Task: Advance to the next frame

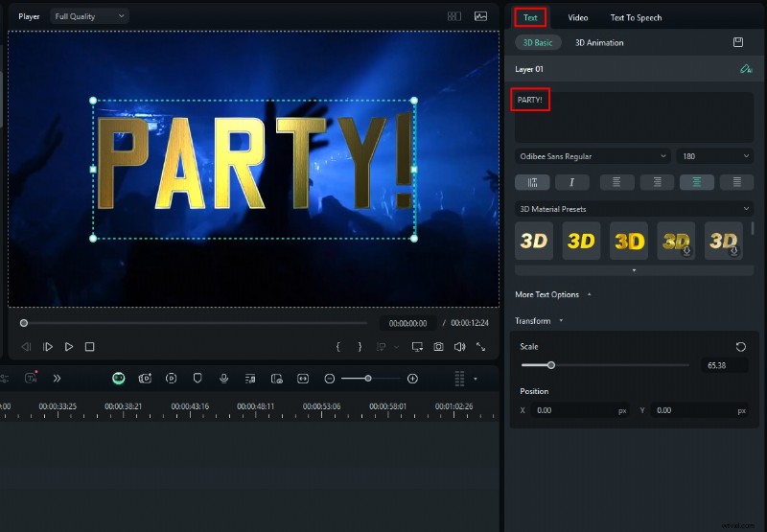Action: click(x=47, y=347)
